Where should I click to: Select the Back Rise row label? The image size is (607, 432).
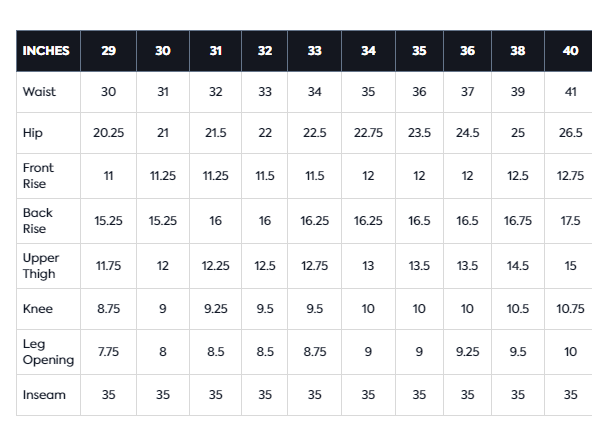pos(38,221)
